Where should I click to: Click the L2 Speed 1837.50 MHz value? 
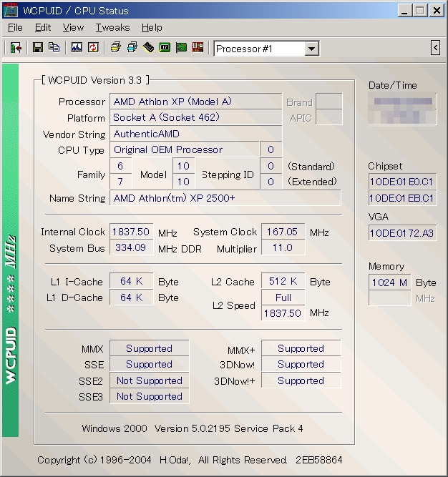click(x=283, y=313)
